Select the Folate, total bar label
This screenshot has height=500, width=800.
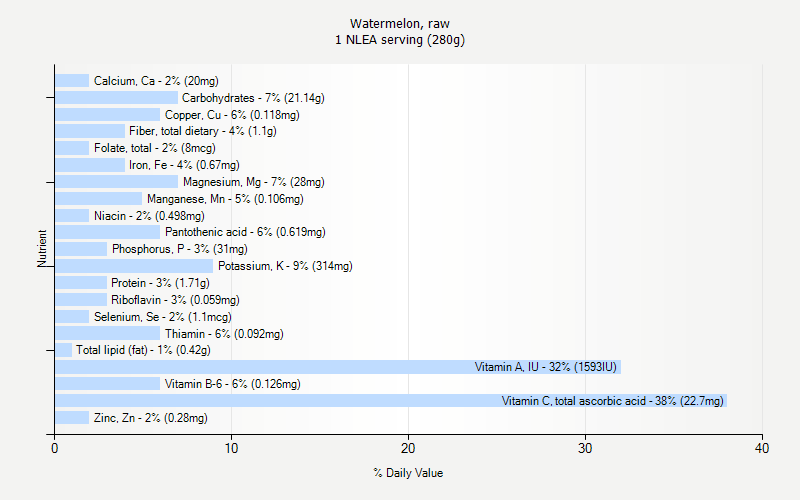click(x=154, y=148)
